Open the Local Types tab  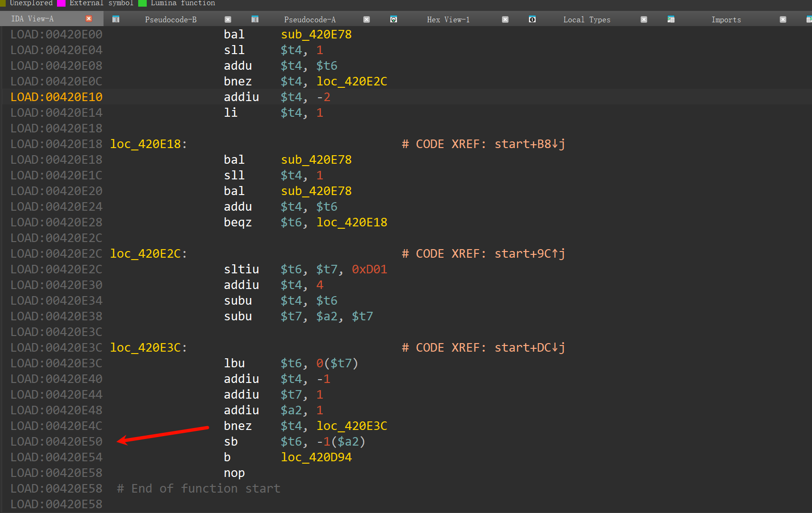[x=587, y=19]
